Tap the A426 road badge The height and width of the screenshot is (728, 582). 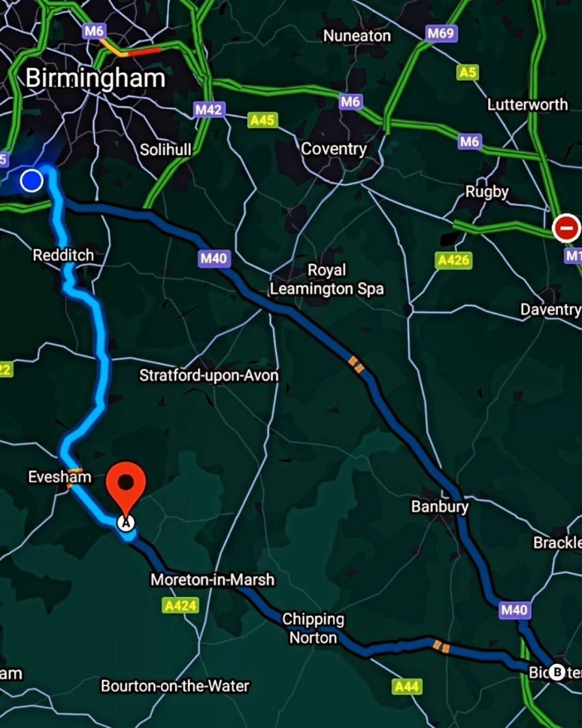coord(454,260)
